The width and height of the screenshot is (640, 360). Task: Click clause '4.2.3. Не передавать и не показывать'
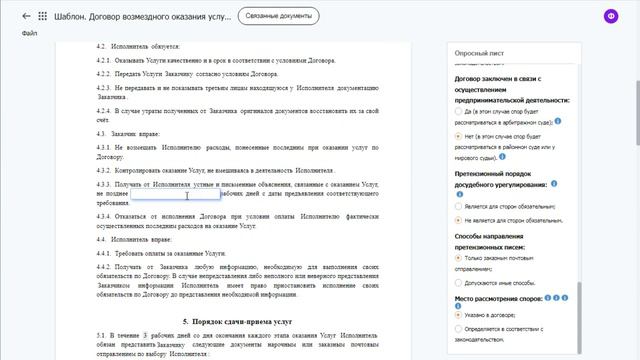pos(238,92)
